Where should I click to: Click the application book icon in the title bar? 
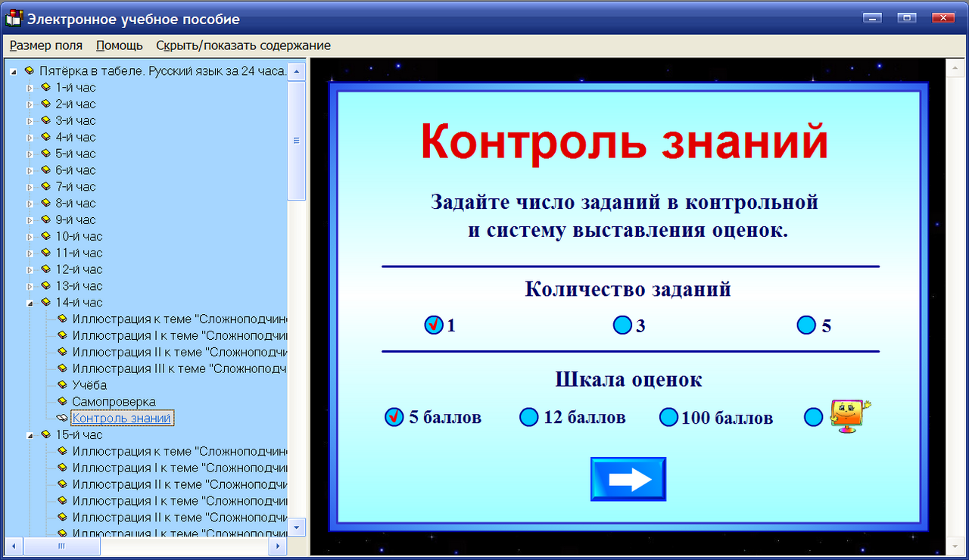pyautogui.click(x=13, y=17)
